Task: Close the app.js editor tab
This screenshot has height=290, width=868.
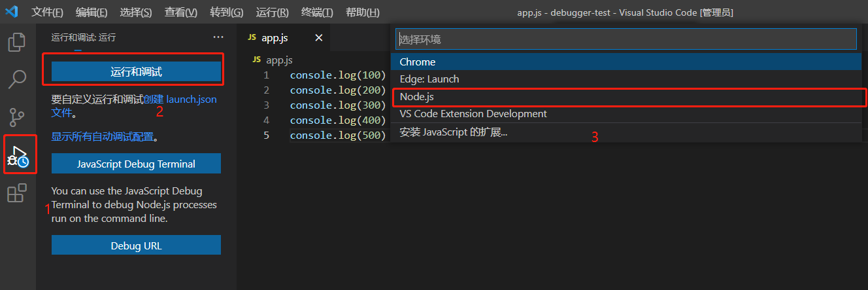Action: [x=319, y=38]
